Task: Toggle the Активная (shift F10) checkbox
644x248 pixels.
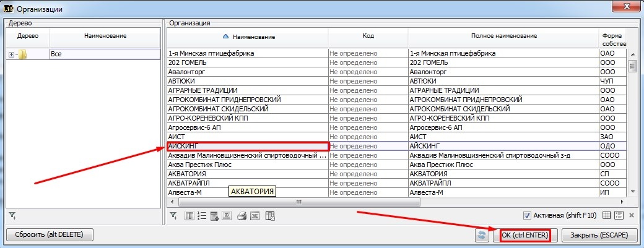Action: coord(528,215)
